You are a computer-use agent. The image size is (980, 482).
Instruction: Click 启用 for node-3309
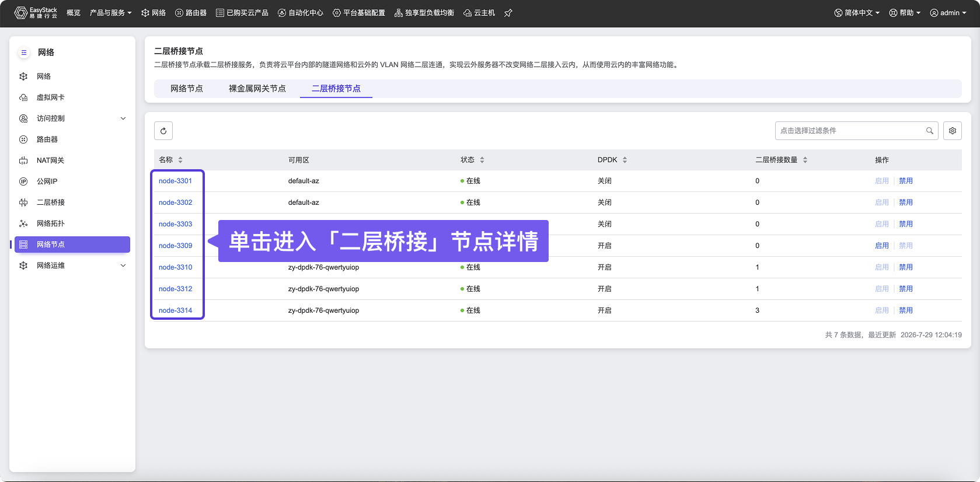pos(882,246)
